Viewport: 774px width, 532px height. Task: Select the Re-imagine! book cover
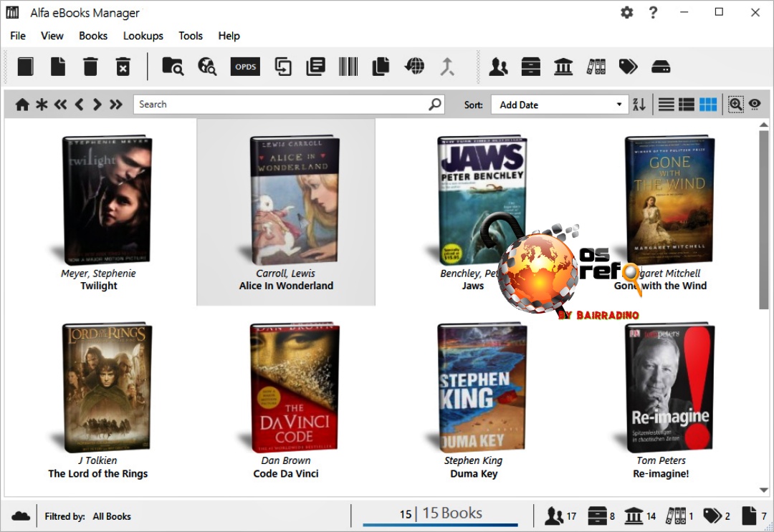[669, 387]
